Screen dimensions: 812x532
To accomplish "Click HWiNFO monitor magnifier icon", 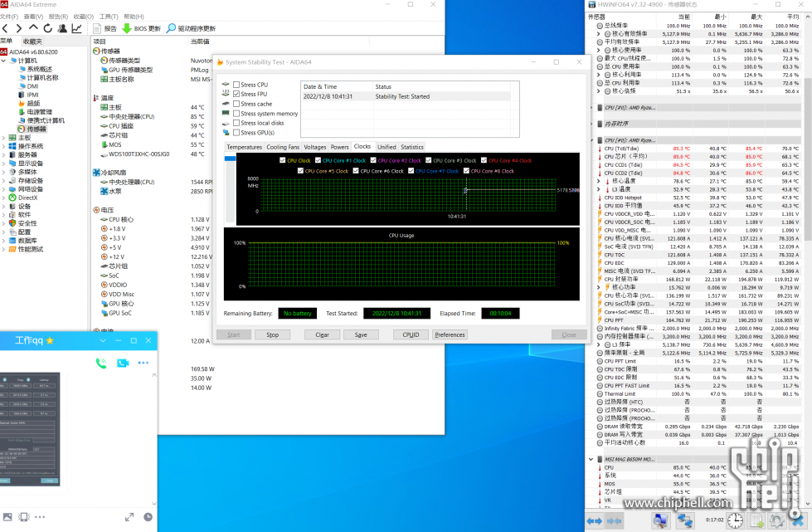I will pyautogui.click(x=659, y=520).
